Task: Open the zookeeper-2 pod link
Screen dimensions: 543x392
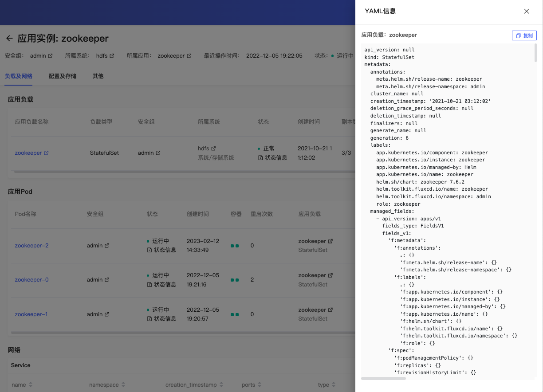Action: [x=32, y=246]
